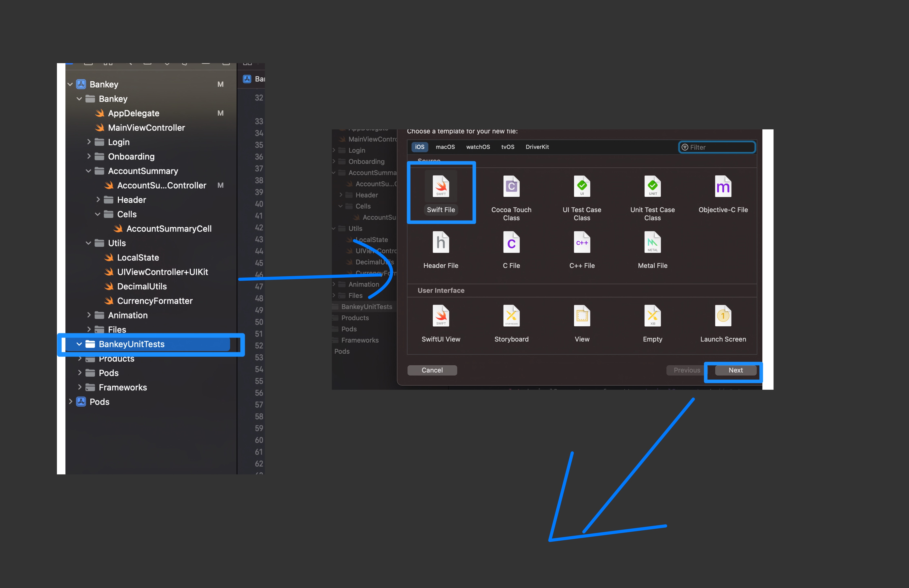909x588 pixels.
Task: Click the Next button
Action: (x=735, y=370)
